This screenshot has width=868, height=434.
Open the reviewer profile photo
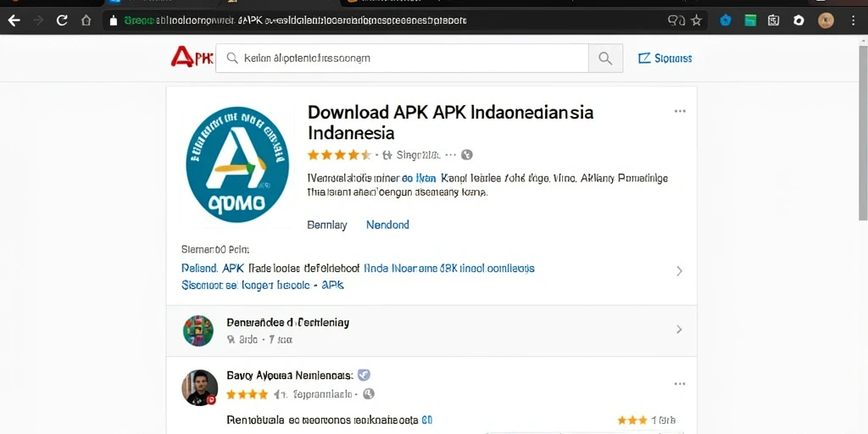(x=199, y=387)
